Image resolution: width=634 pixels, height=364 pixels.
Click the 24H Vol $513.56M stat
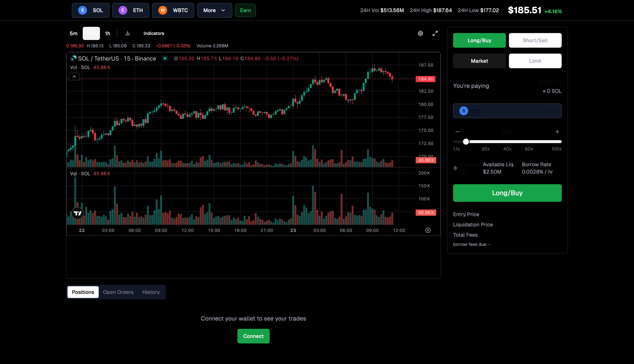[382, 10]
